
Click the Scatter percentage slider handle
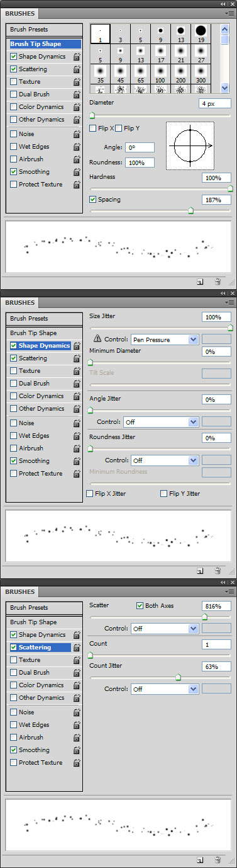pyautogui.click(x=204, y=617)
